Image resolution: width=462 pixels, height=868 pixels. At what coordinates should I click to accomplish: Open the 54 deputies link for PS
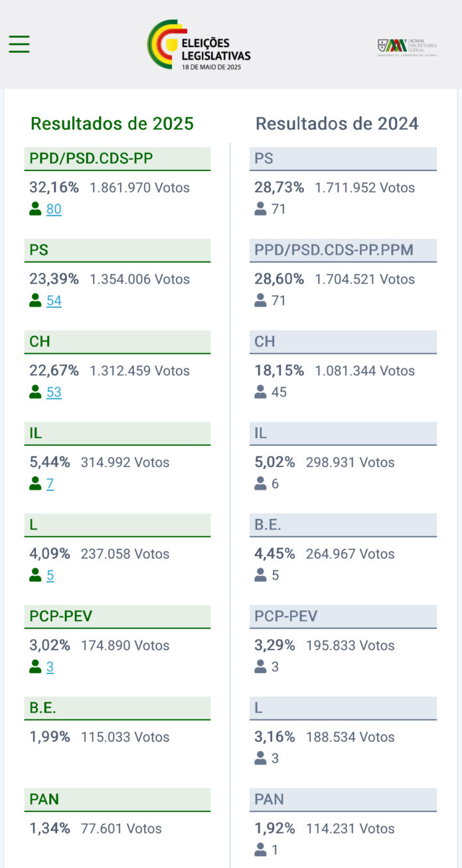click(x=54, y=301)
